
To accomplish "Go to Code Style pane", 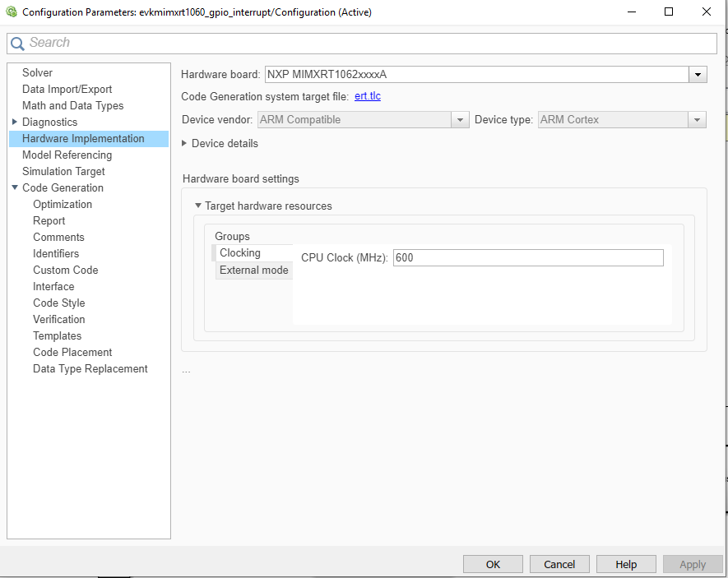I will tap(59, 303).
